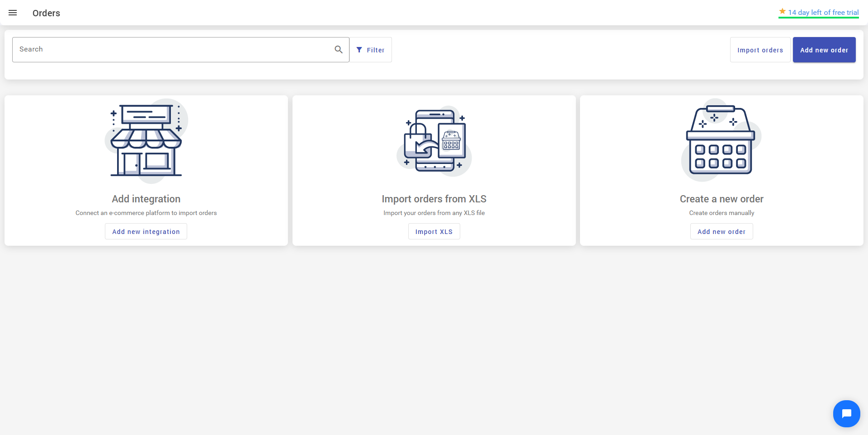Image resolution: width=868 pixels, height=435 pixels.
Task: Open the chat support bubble
Action: [x=846, y=413]
